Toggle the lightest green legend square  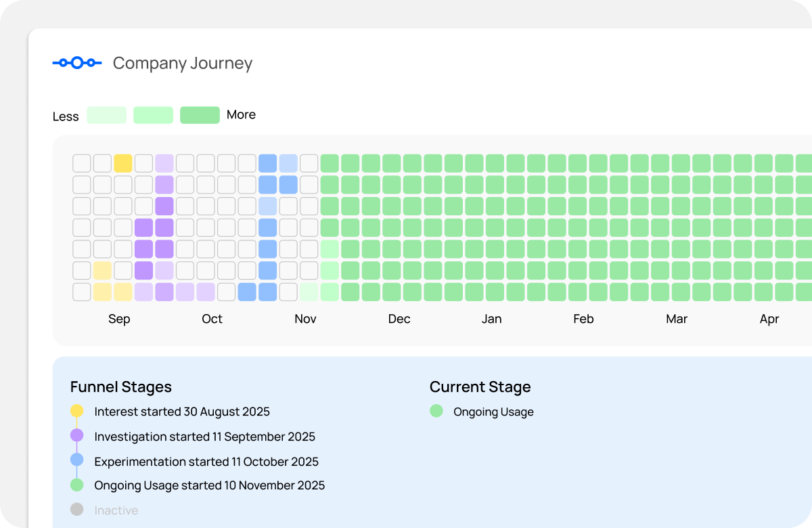click(x=106, y=115)
